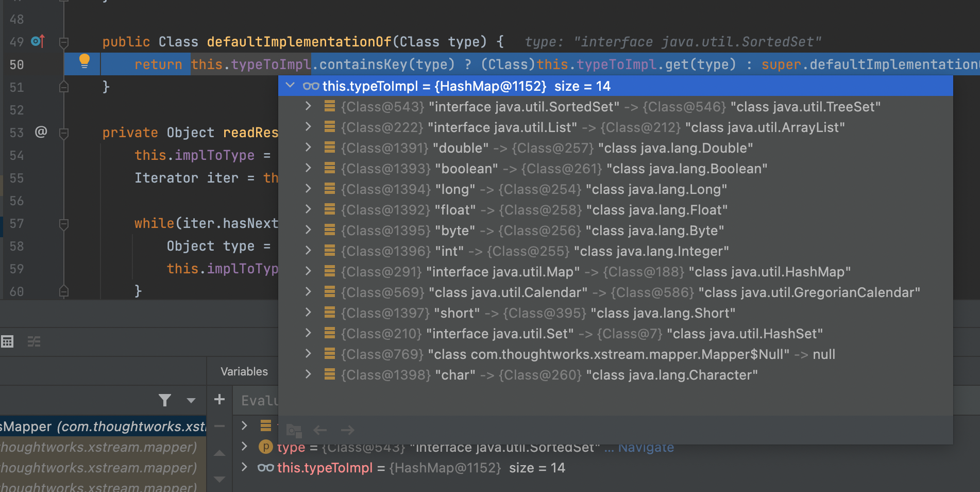Click the glasses watch icon beside this.typeToImpl in popup header
The image size is (980, 492).
pos(311,86)
